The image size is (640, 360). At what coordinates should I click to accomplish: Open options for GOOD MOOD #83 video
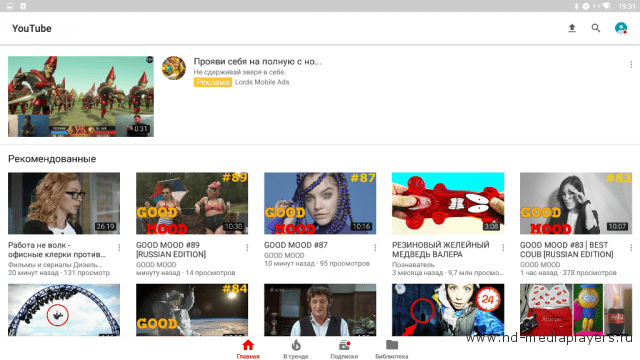pos(631,248)
